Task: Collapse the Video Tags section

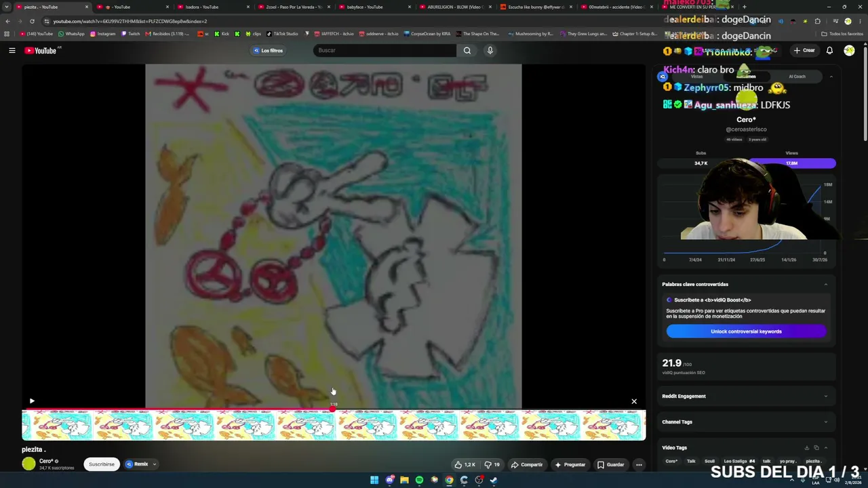Action: pos(825,447)
